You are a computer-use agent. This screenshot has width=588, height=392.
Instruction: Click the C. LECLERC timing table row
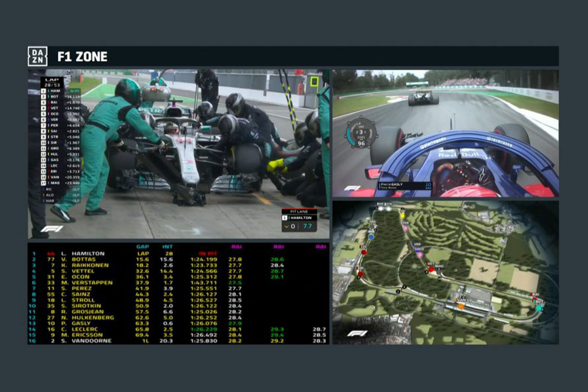178,329
